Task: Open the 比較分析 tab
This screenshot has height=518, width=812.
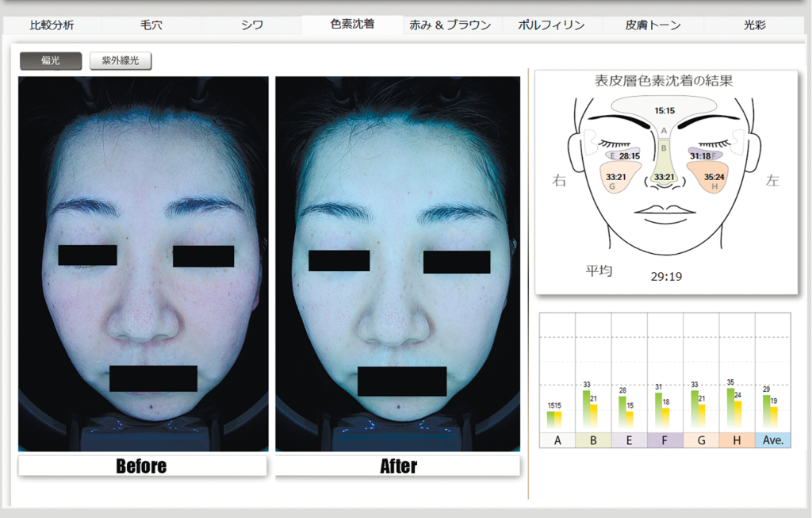Action: [x=52, y=25]
